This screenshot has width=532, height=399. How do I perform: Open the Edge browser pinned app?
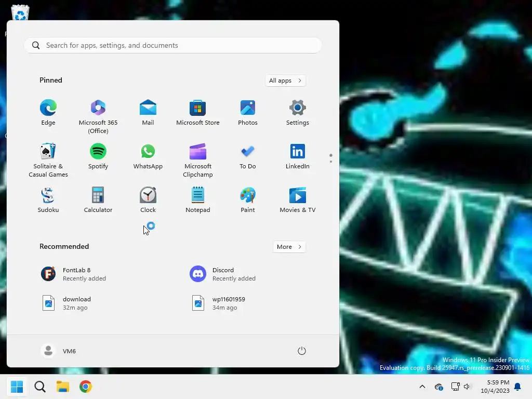click(x=48, y=113)
